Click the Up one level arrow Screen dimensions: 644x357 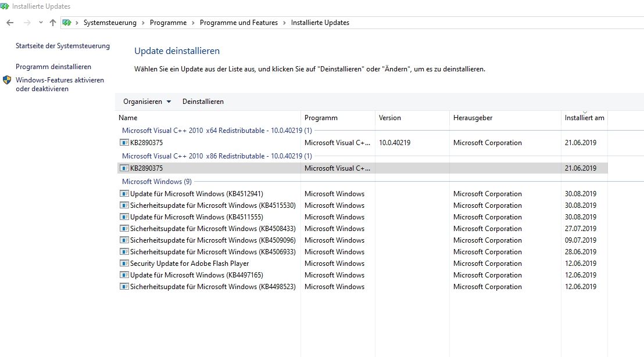click(x=53, y=23)
